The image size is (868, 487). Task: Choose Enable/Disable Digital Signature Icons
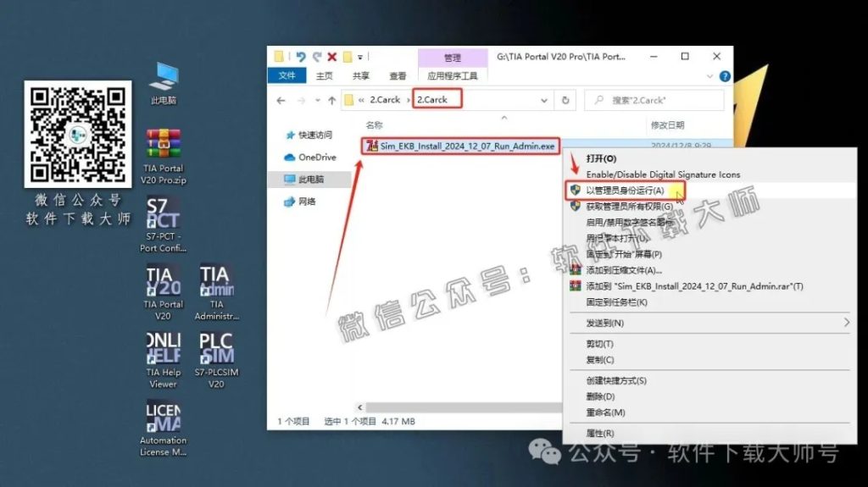pos(663,174)
